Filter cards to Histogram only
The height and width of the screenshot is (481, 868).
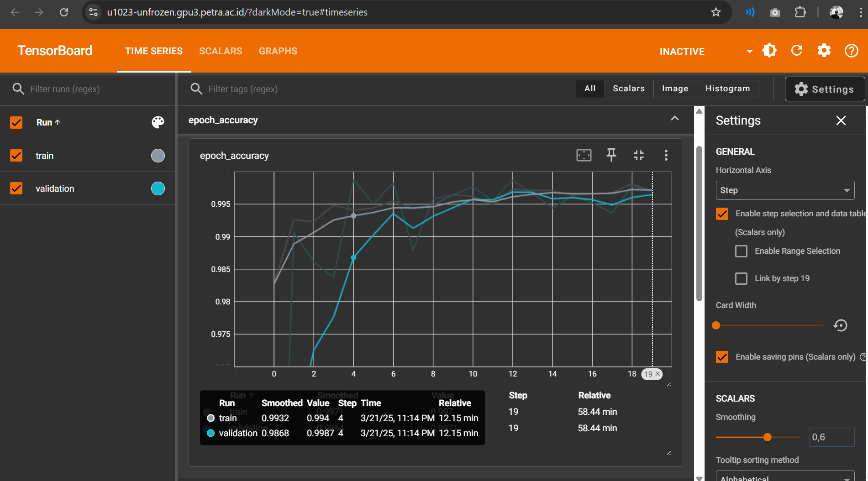click(x=727, y=89)
